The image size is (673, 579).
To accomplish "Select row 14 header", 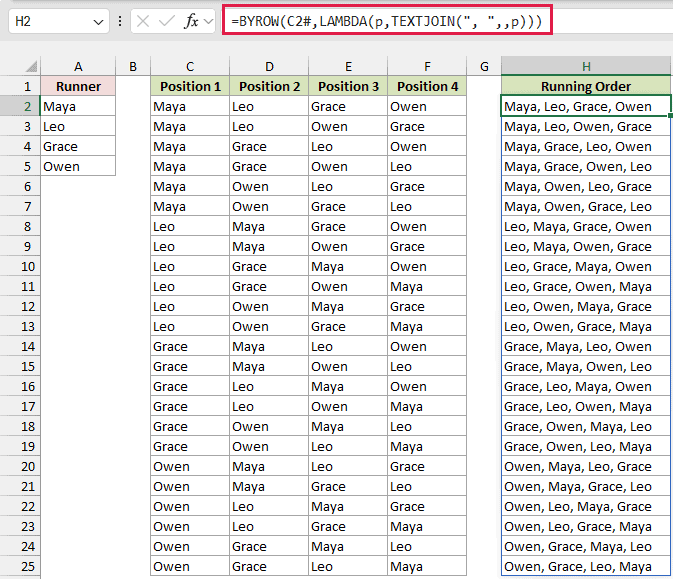I will pos(20,346).
